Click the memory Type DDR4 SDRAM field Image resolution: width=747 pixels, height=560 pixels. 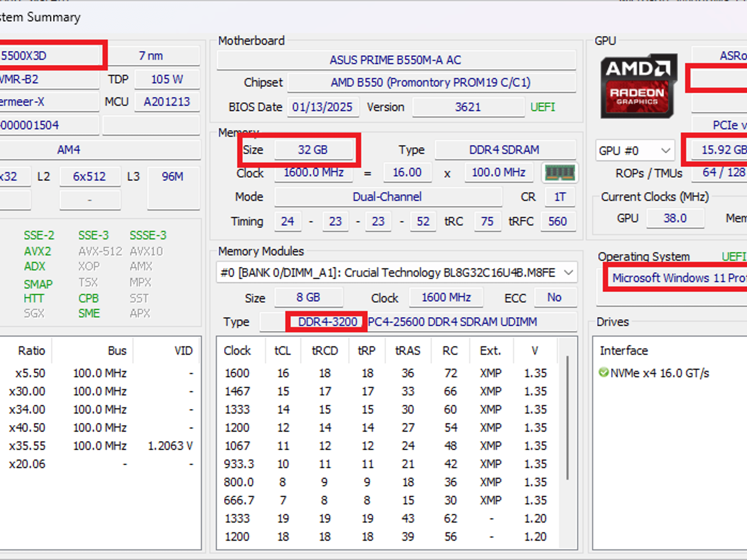click(505, 150)
